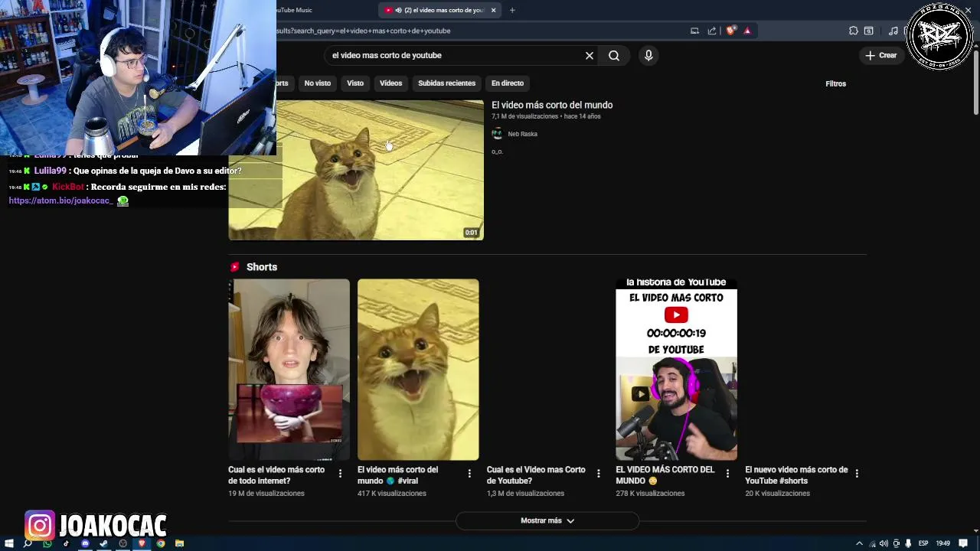Screen dimensions: 980x551
Task: Select the "En directo" filter chip
Action: pyautogui.click(x=508, y=83)
